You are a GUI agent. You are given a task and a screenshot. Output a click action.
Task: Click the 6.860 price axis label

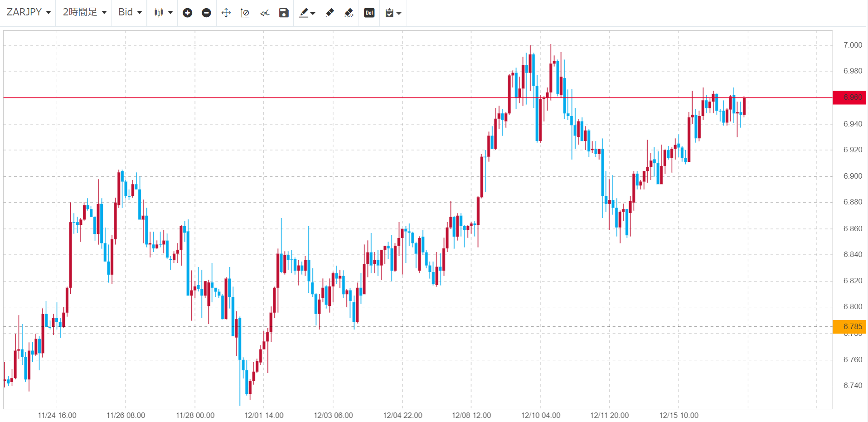(x=853, y=228)
